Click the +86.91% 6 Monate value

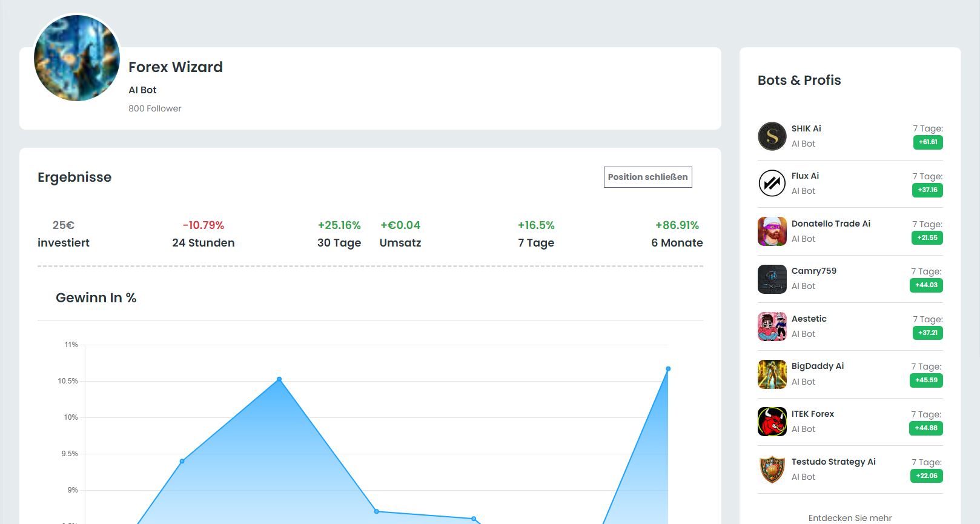point(677,225)
